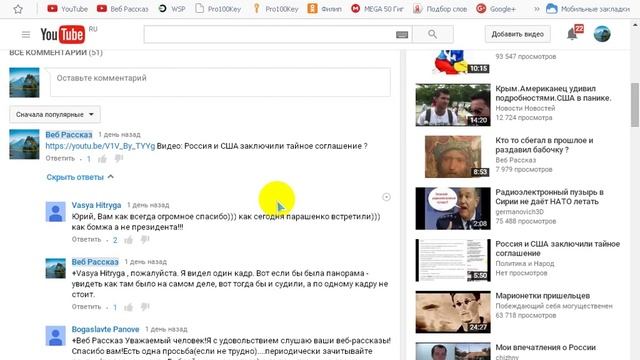The height and width of the screenshot is (360, 640).
Task: Dislike the top Веб Рассказ comment
Action: (x=119, y=158)
